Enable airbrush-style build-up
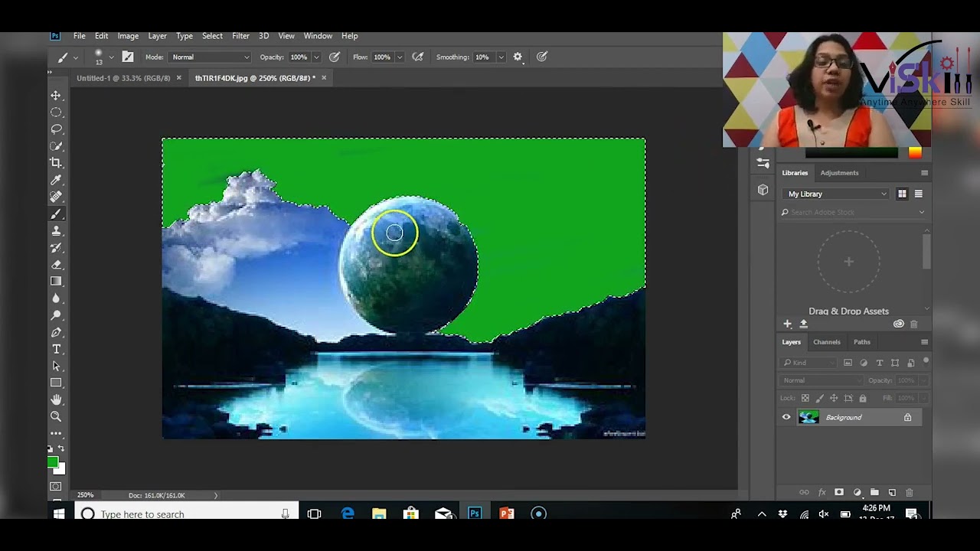980x551 pixels. coord(417,57)
